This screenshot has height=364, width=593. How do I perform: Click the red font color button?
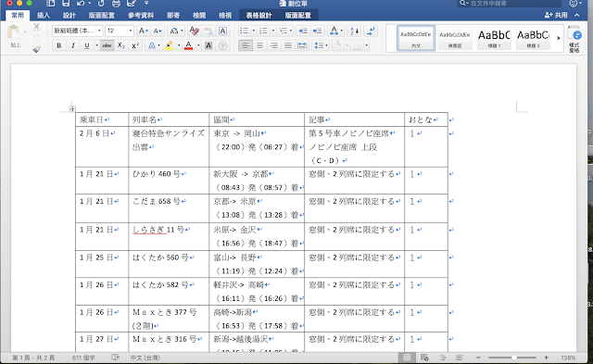click(188, 45)
